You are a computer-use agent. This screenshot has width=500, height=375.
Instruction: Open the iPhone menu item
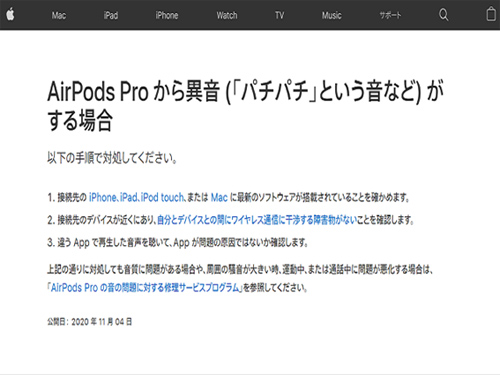(x=167, y=15)
